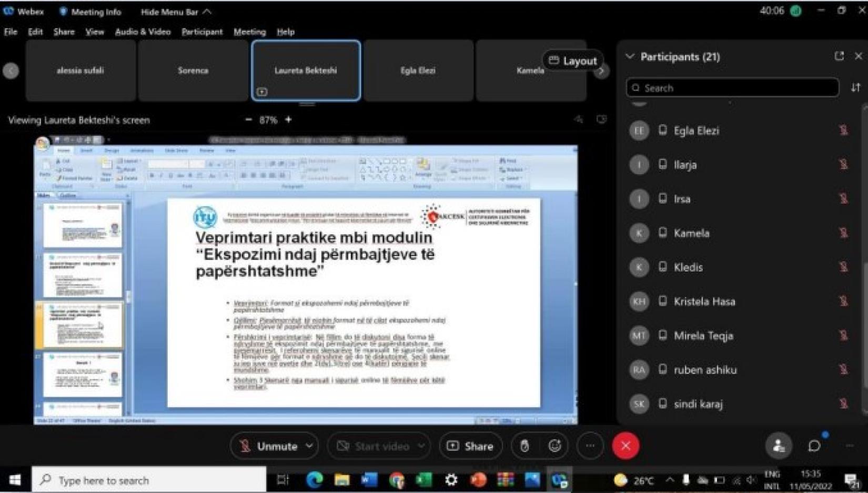
Task: Sort the participants list
Action: tap(856, 88)
